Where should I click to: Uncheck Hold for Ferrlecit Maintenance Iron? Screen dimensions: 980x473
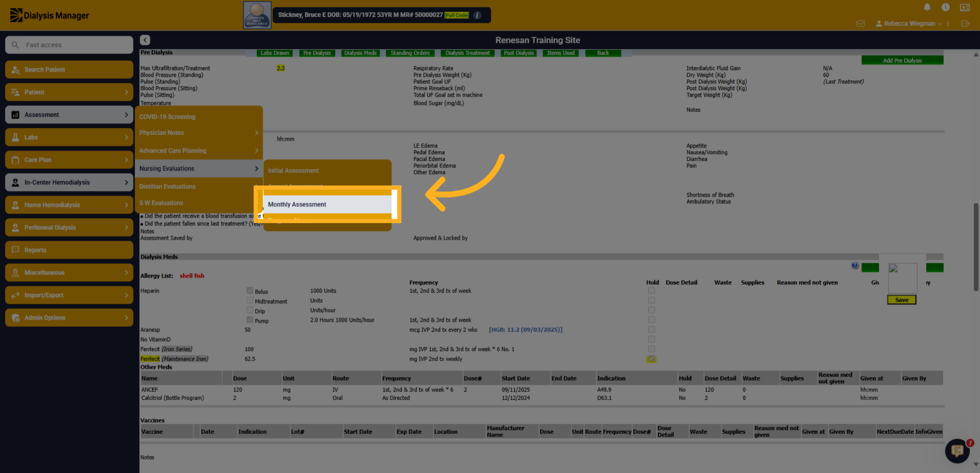point(651,359)
